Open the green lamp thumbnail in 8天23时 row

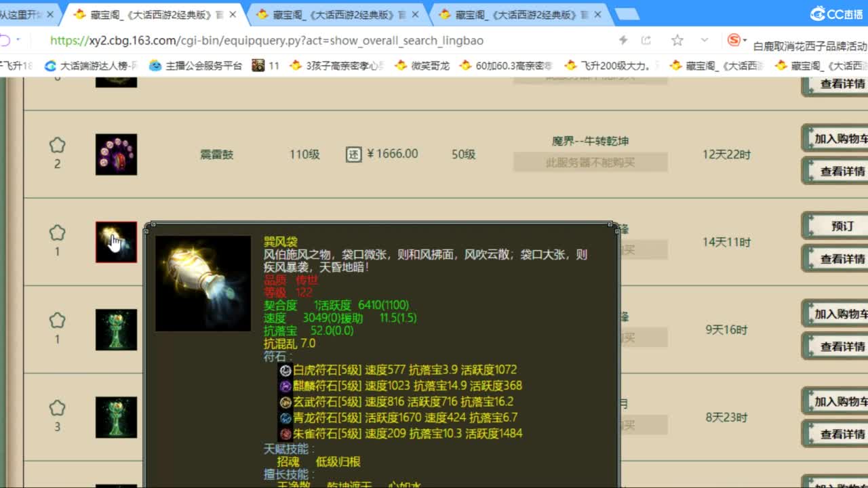coord(116,417)
